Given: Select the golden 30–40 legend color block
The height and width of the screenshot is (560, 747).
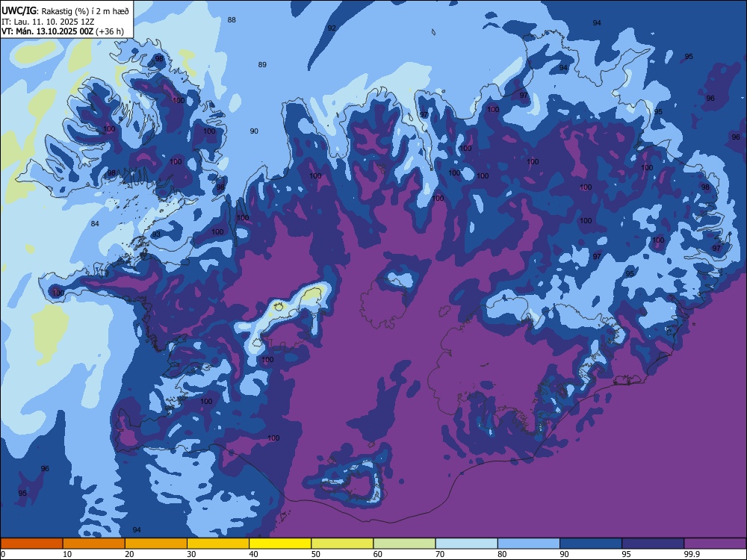Looking at the screenshot, I should [x=218, y=544].
